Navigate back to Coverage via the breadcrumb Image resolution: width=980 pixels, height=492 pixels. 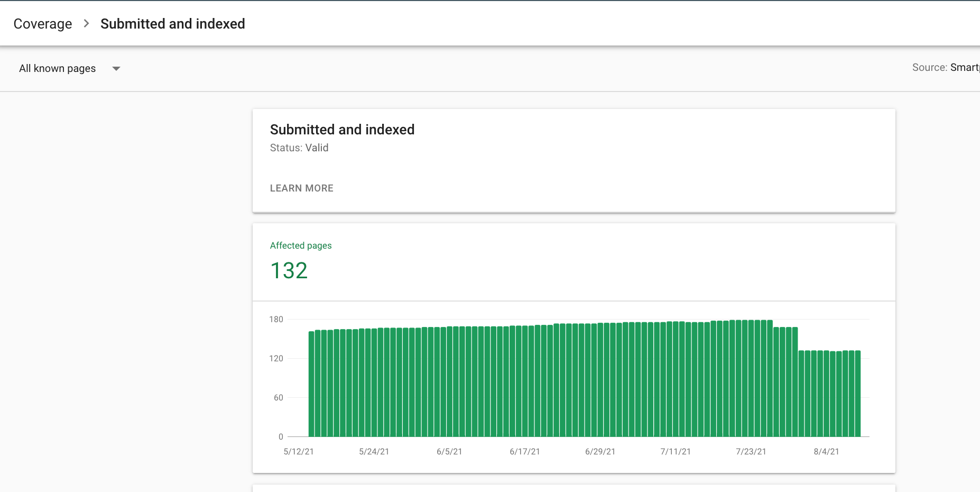(x=43, y=23)
